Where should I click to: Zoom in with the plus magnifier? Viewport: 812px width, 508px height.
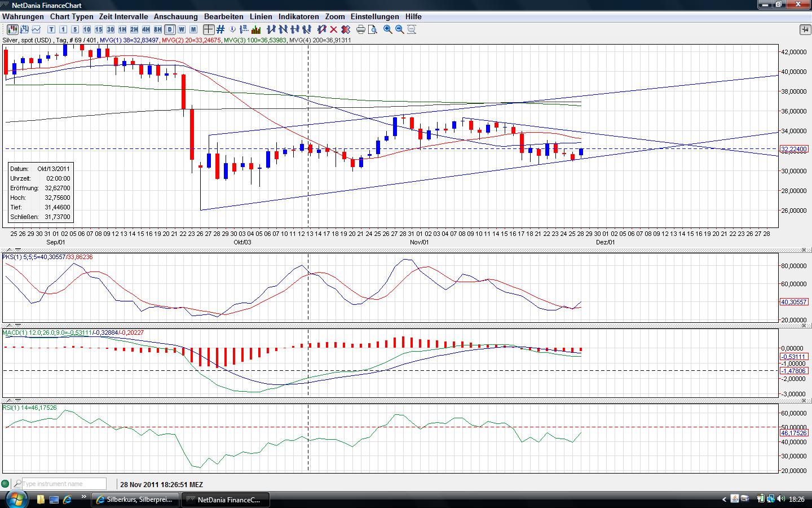[388, 29]
